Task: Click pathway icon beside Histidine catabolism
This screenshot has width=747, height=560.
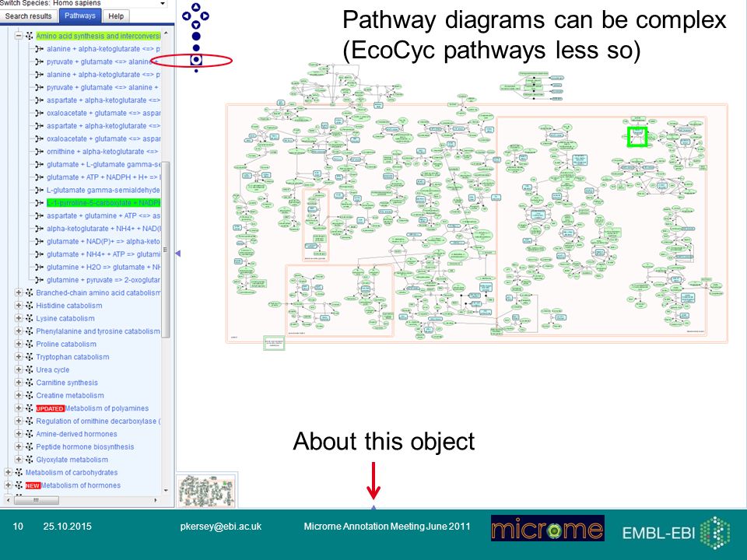Action: (29, 305)
